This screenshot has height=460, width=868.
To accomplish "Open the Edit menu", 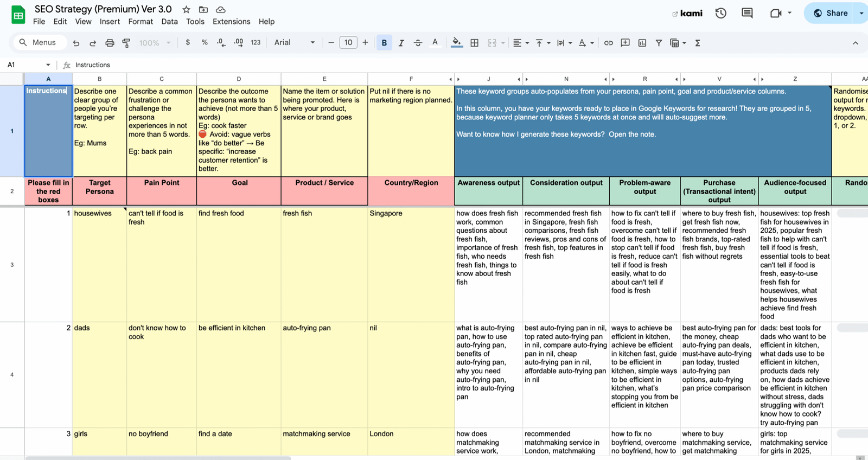I will [x=60, y=22].
